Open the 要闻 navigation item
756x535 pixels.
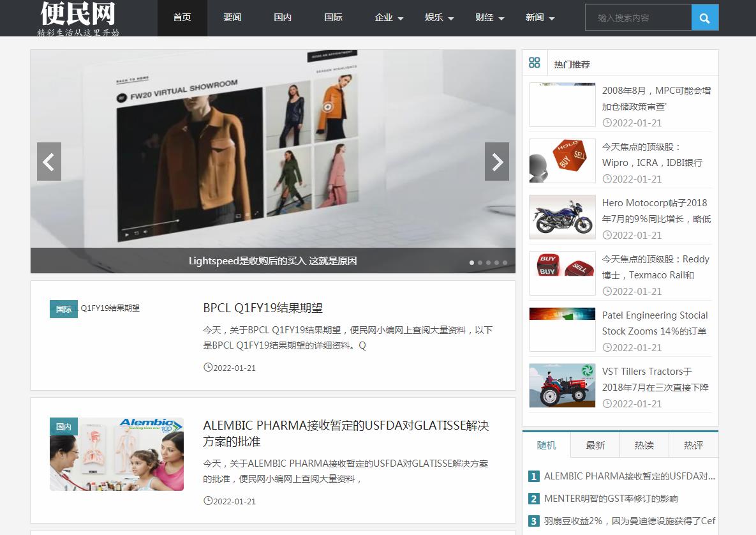[x=232, y=18]
